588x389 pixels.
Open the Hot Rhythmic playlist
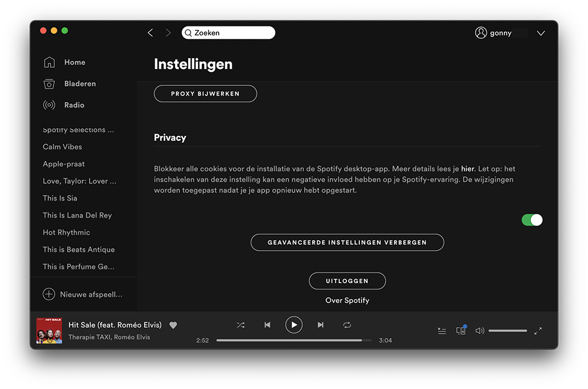(x=66, y=232)
